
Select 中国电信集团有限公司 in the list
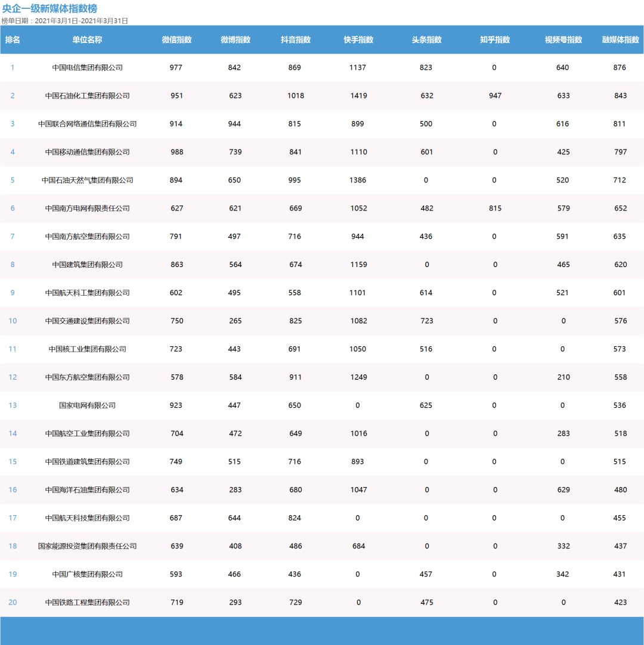(x=87, y=67)
